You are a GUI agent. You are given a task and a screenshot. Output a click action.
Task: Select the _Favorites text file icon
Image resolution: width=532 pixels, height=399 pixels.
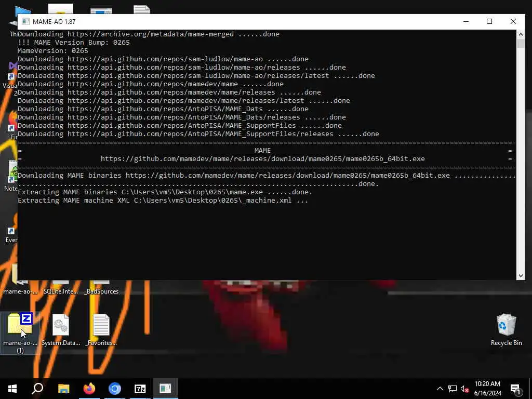[101, 330]
